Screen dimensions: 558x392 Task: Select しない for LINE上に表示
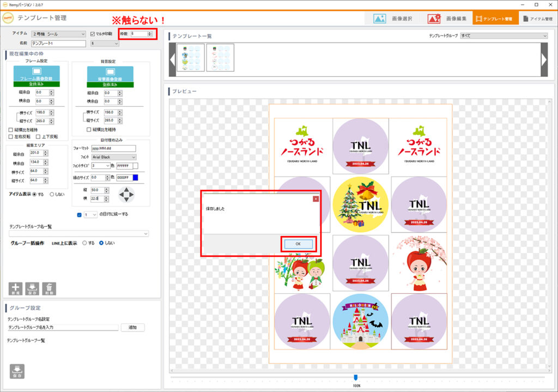coord(101,243)
